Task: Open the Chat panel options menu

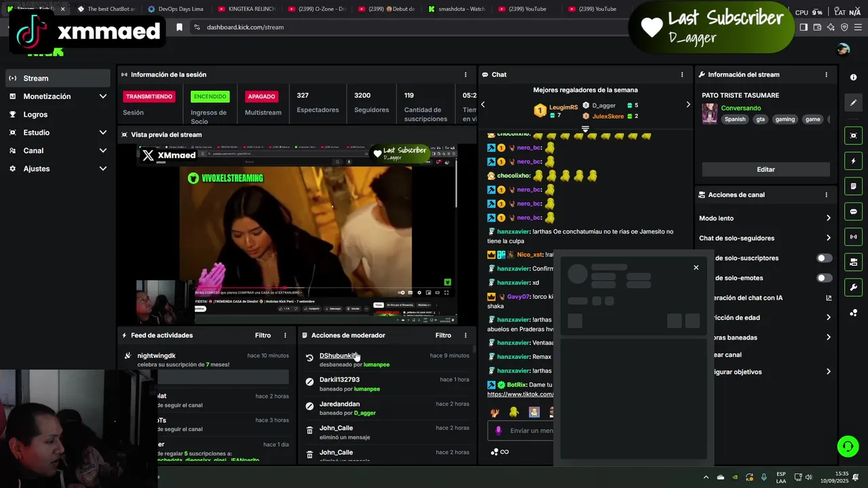Action: click(682, 75)
